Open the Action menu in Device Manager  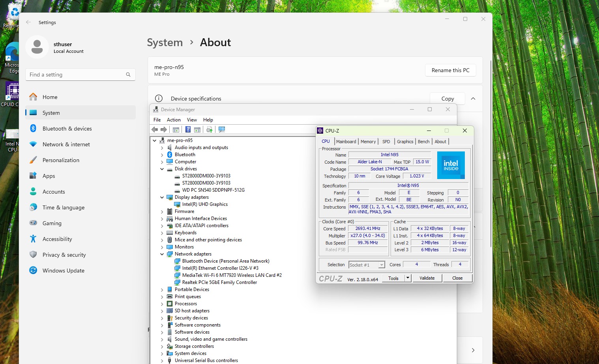pos(174,120)
